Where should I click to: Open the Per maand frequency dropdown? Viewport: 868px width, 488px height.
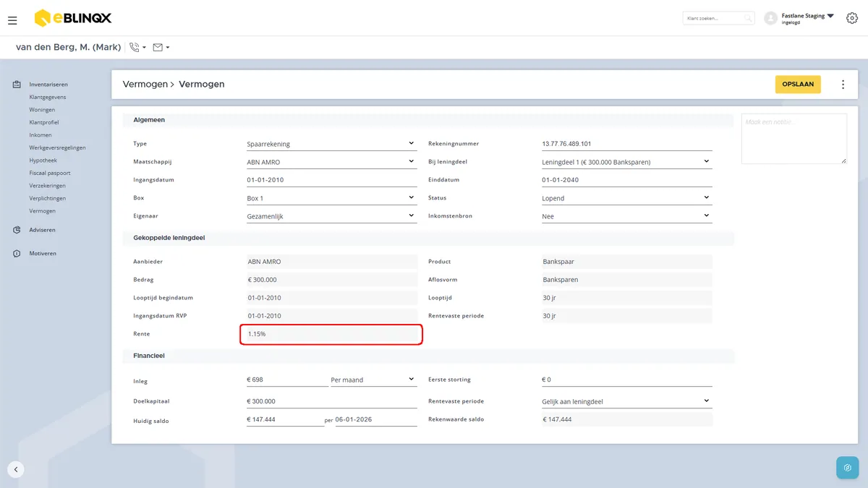click(x=374, y=380)
